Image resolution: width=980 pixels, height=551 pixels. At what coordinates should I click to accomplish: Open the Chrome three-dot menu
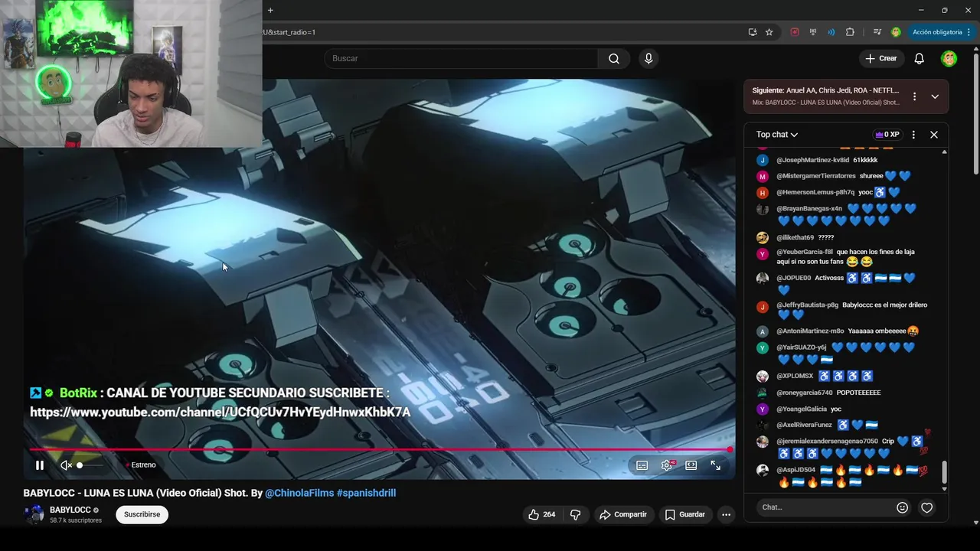[x=969, y=32]
